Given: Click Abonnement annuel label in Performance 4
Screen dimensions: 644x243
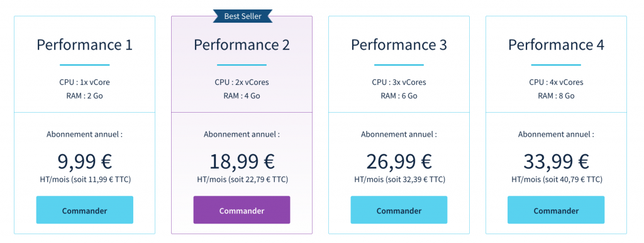Looking at the screenshot, I should pos(556,135).
